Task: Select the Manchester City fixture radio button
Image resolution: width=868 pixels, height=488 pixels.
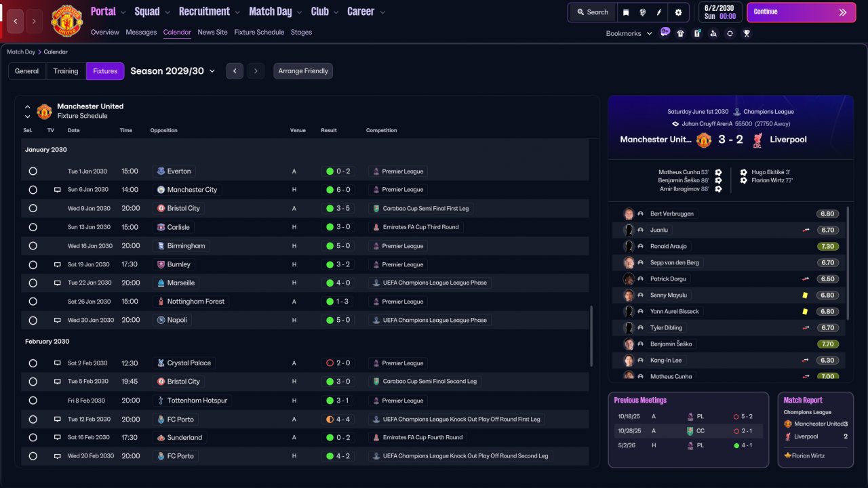Action: coord(33,190)
